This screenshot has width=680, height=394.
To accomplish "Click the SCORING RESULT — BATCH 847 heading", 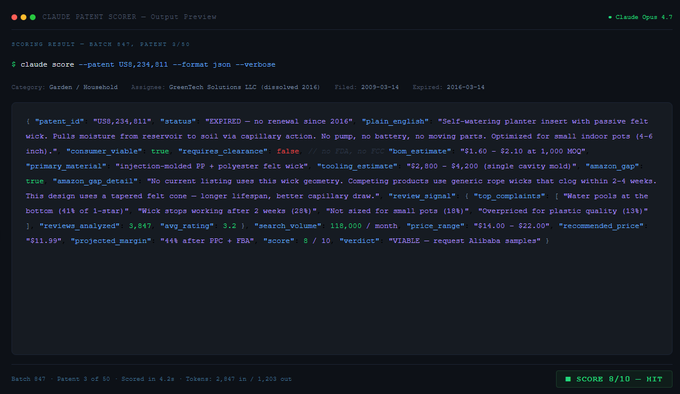I will [101, 44].
